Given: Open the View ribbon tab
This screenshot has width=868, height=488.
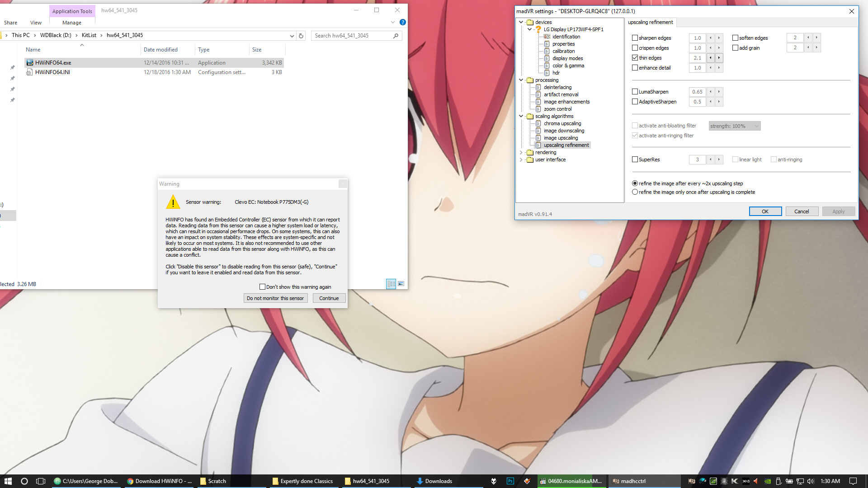Looking at the screenshot, I should pos(36,23).
